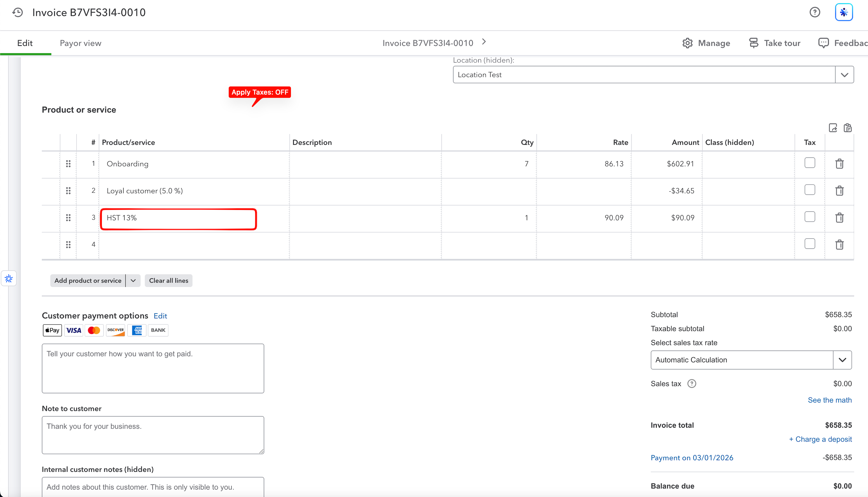868x497 pixels.
Task: Expand the Automatic Calculation tax rate dropdown
Action: (x=842, y=360)
